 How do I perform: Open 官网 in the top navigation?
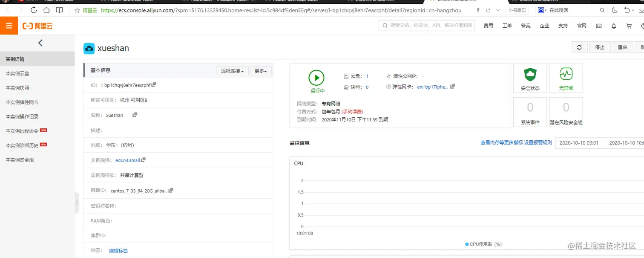tap(582, 26)
